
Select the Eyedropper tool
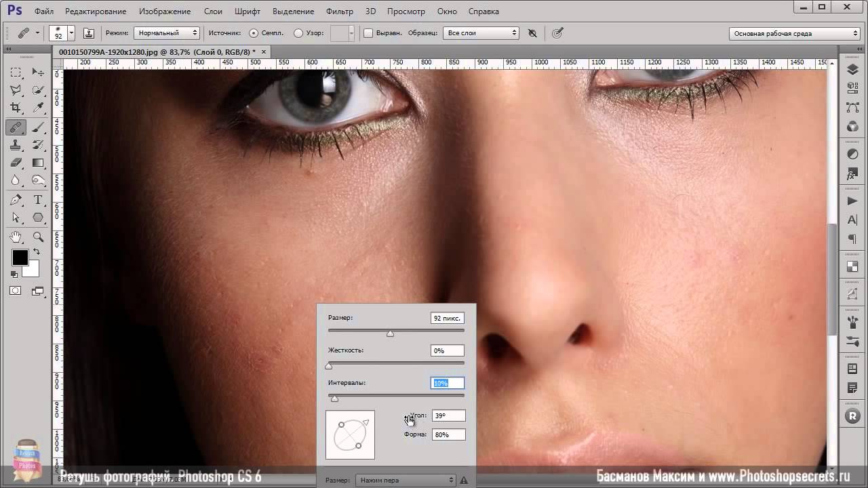click(x=38, y=108)
